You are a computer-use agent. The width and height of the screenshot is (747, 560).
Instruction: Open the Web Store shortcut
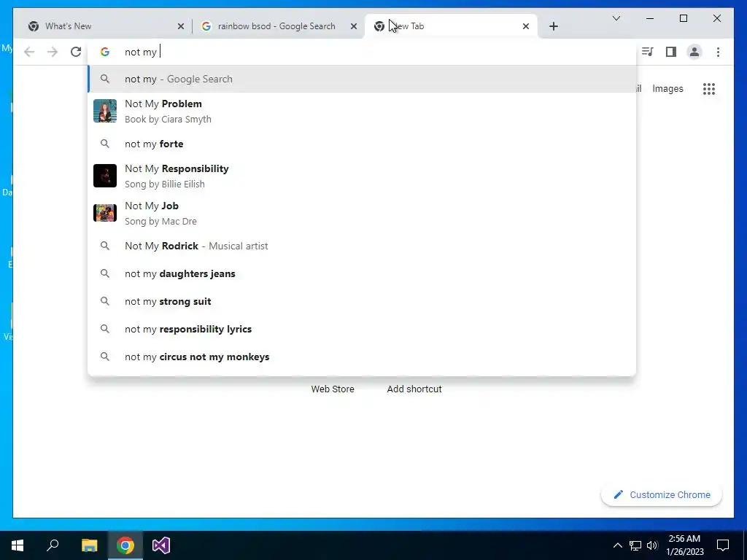coord(333,389)
